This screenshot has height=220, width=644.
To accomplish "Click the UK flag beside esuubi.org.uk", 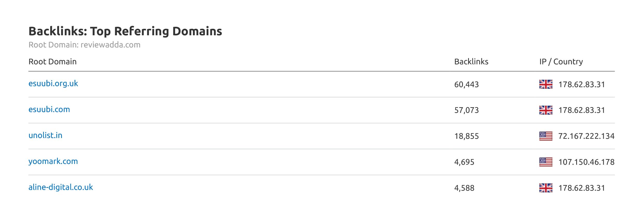I will click(546, 84).
